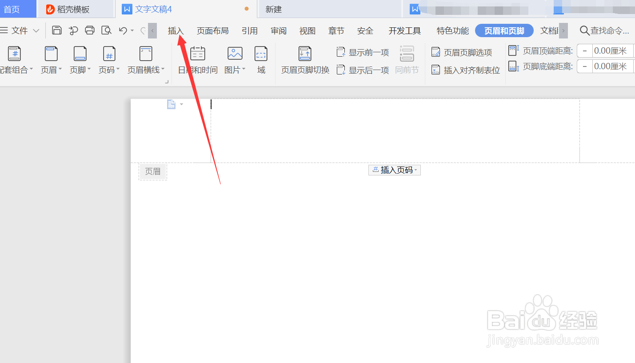Open Print Preview icon

(x=106, y=30)
